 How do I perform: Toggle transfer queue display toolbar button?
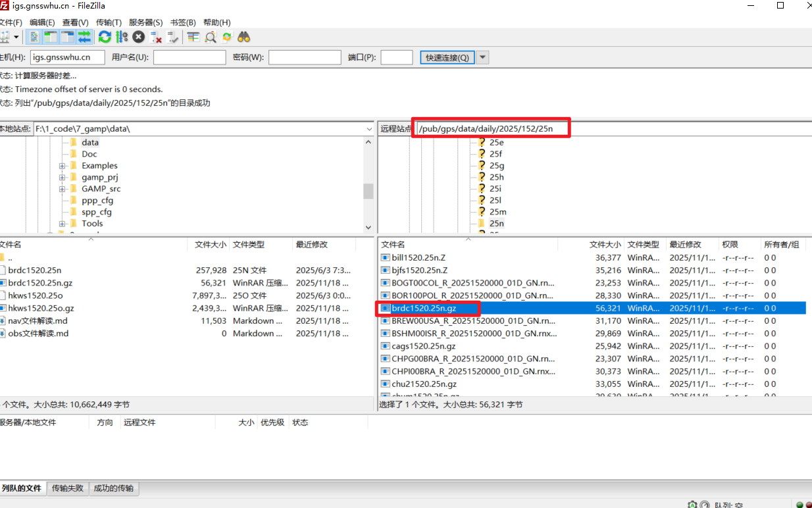point(84,38)
